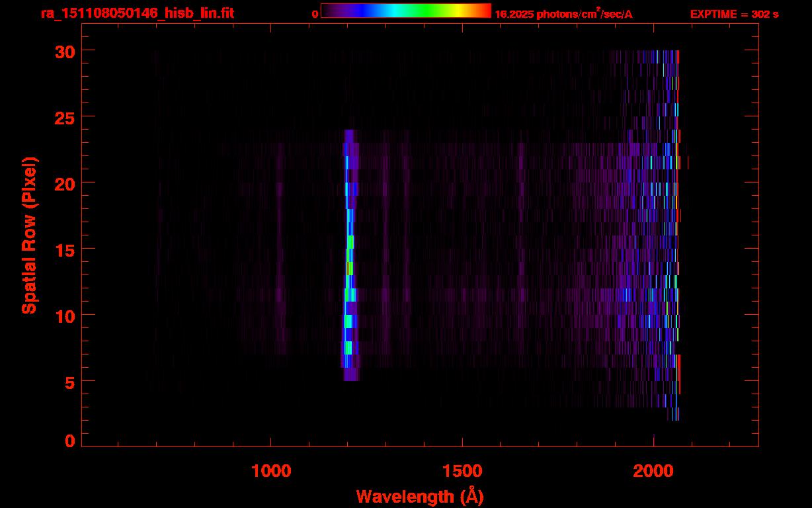Click the 0 spatial row tick label

click(70, 441)
